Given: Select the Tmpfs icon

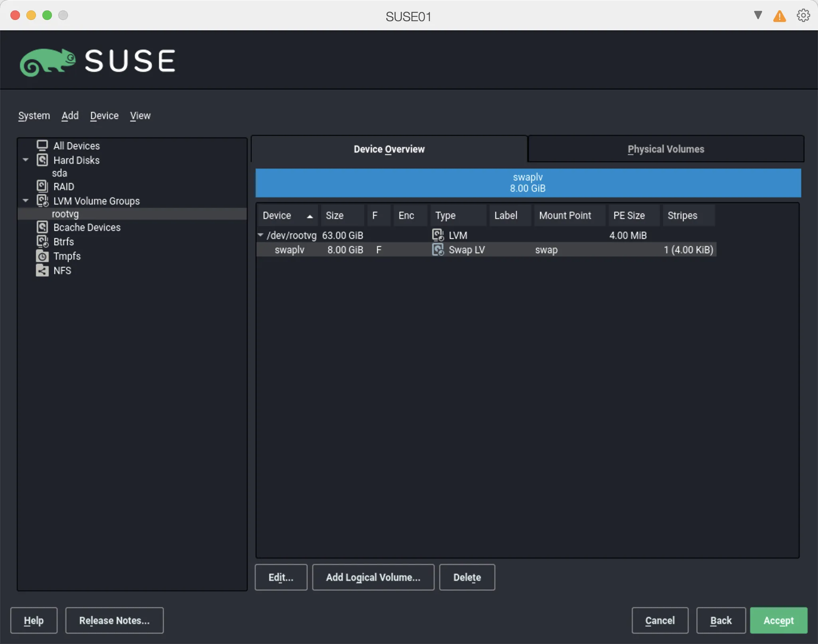Looking at the screenshot, I should [x=42, y=256].
